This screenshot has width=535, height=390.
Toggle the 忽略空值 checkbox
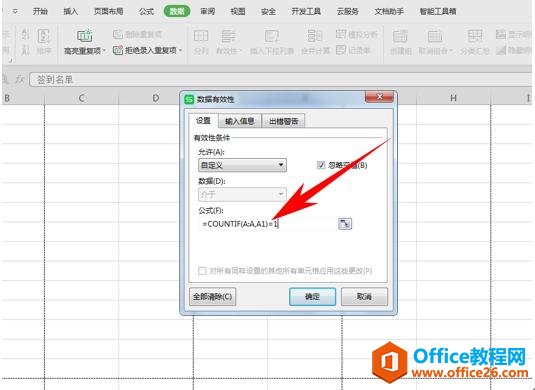tap(321, 165)
